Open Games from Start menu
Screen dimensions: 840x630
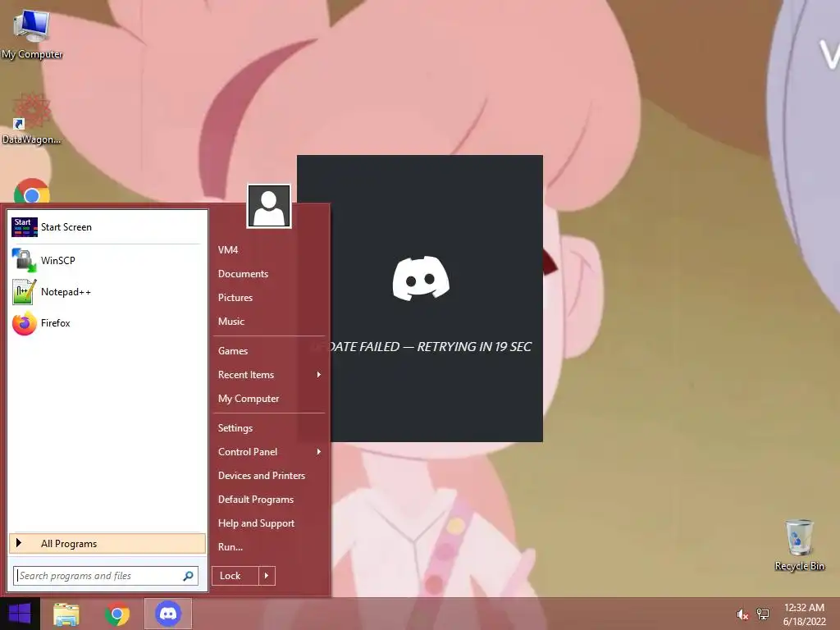coord(232,351)
